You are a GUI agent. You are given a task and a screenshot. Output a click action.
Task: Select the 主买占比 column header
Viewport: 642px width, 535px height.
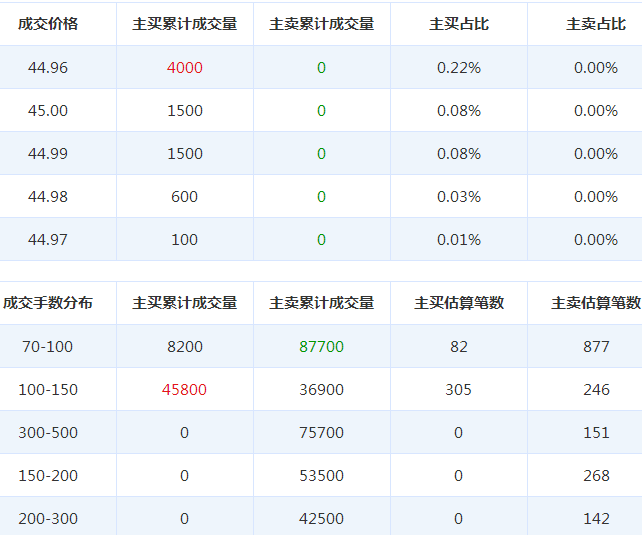[x=459, y=24]
